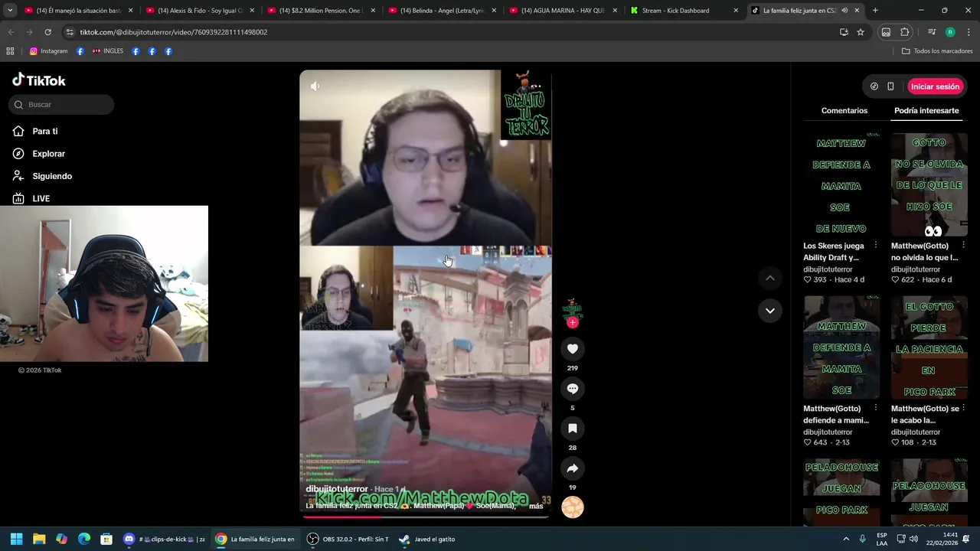This screenshot has width=980, height=551.
Task: Mute the TikTok tab via its speaker icon
Action: [844, 11]
